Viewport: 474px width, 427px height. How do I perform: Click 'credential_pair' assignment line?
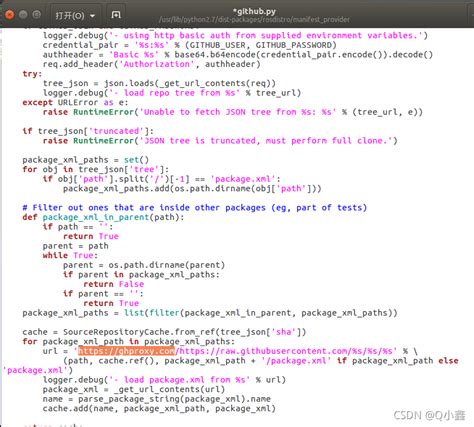[x=189, y=45]
